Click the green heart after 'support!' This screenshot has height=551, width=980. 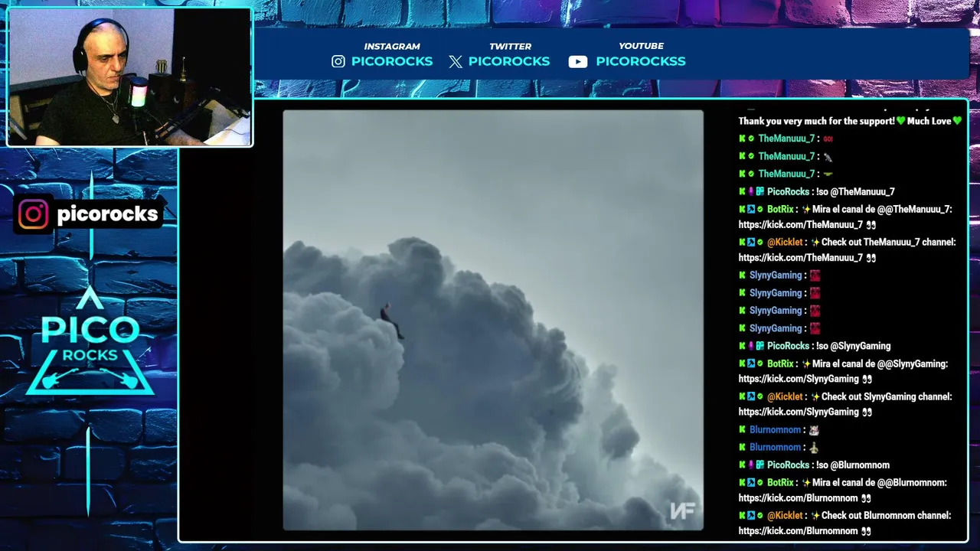901,121
